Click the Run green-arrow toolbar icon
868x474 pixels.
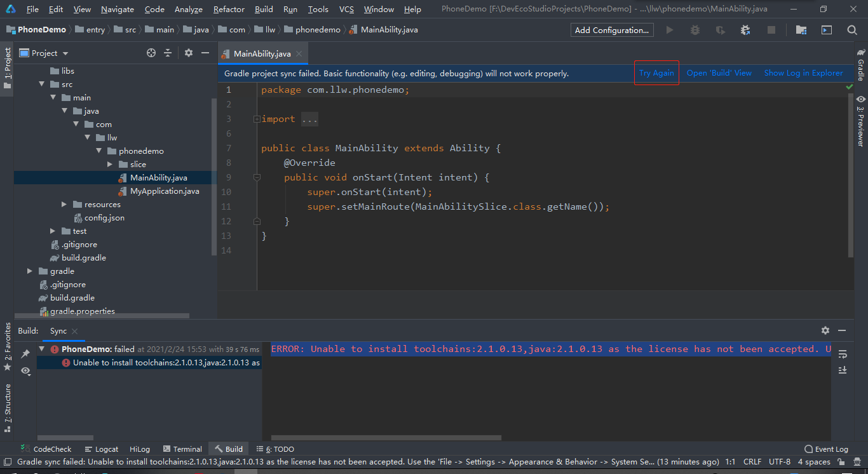(669, 30)
